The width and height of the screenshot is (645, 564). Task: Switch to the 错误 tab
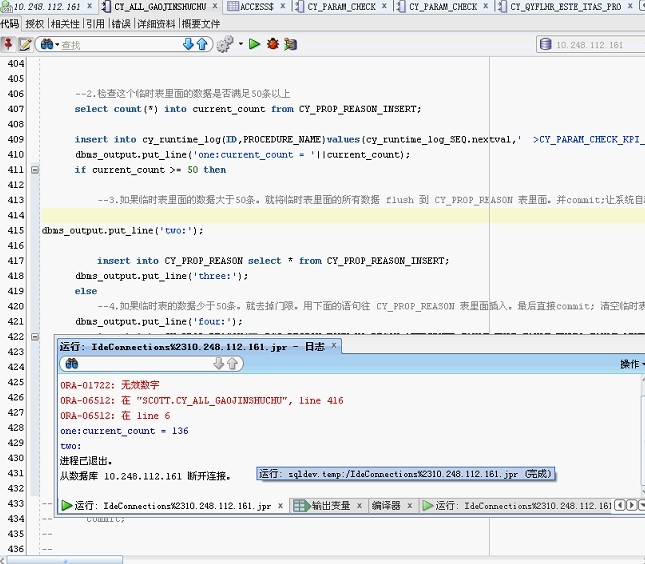pyautogui.click(x=120, y=23)
